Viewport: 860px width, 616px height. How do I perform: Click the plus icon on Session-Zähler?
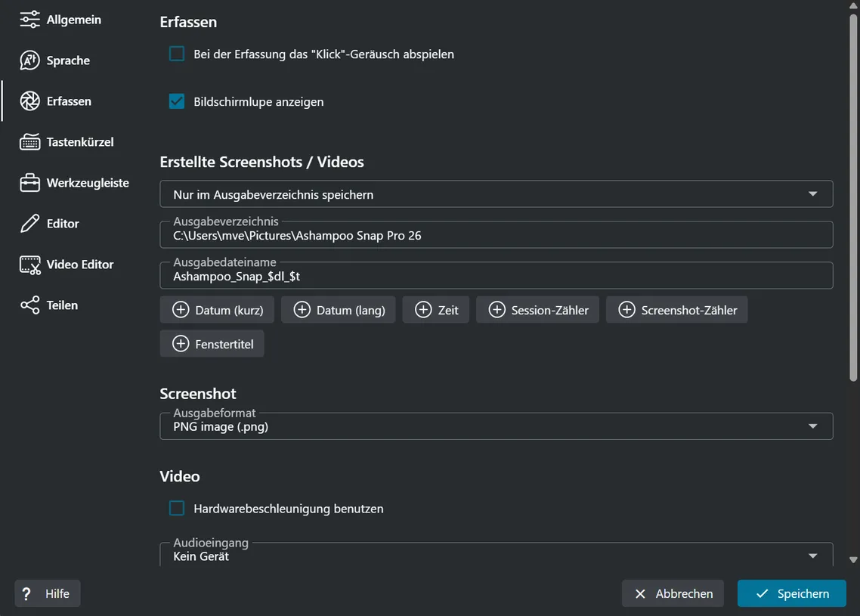(497, 309)
